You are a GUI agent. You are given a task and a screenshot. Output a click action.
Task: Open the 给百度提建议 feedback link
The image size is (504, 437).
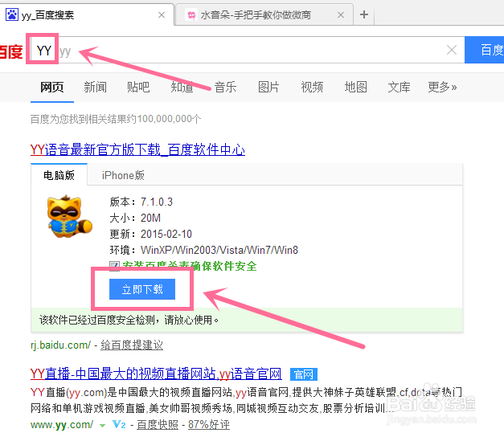point(132,345)
